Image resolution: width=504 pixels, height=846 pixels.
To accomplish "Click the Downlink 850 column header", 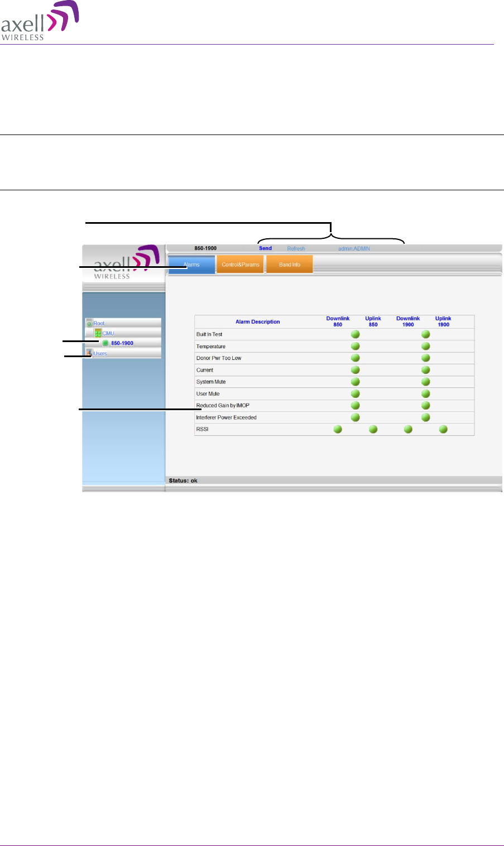I will click(338, 321).
